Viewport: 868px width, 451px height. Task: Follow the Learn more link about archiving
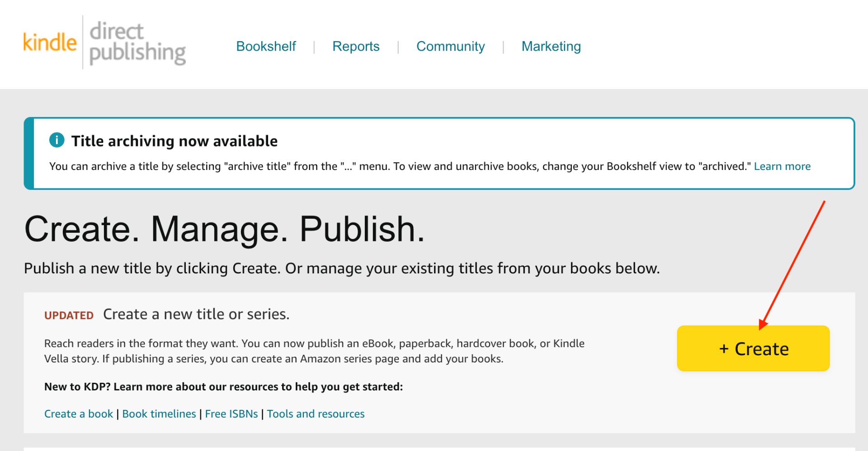(x=782, y=166)
